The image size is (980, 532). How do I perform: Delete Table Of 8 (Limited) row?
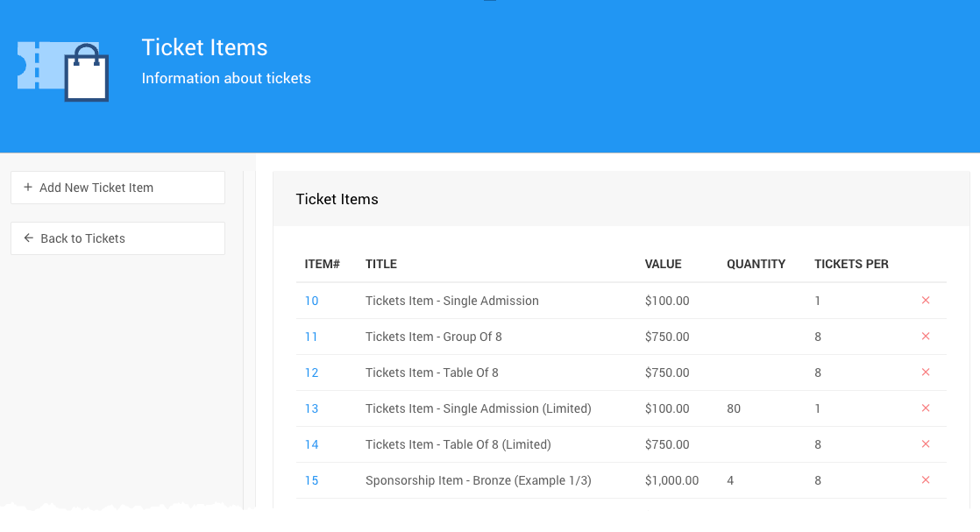926,444
